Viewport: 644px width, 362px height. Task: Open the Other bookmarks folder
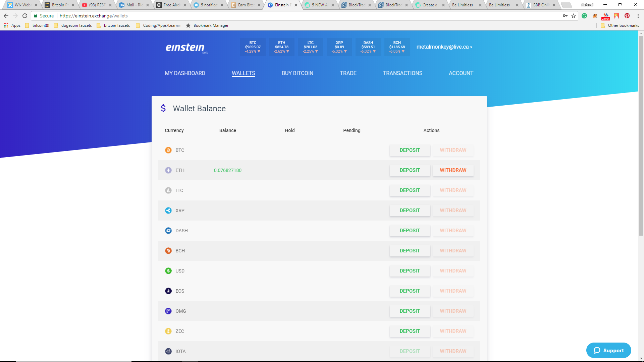(x=620, y=25)
